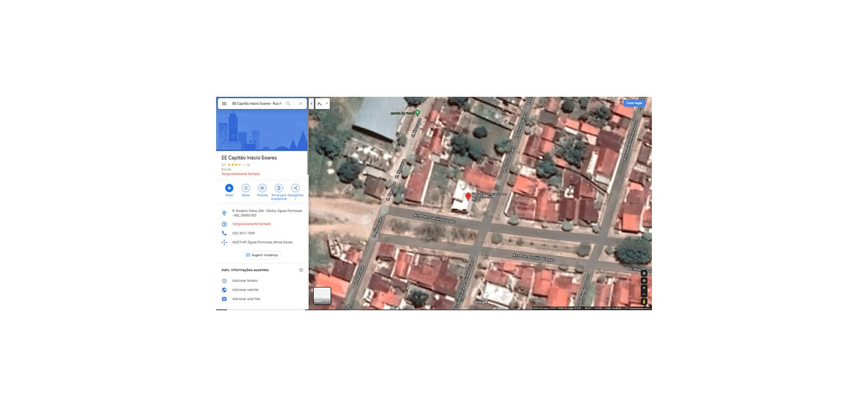The width and height of the screenshot is (868, 407).
Task: Click the search field with EE Capitão text
Action: point(257,104)
